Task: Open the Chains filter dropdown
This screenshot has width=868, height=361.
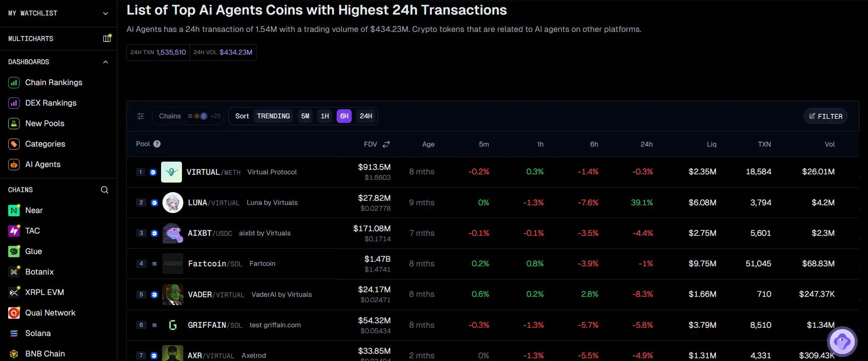Action: [x=189, y=116]
